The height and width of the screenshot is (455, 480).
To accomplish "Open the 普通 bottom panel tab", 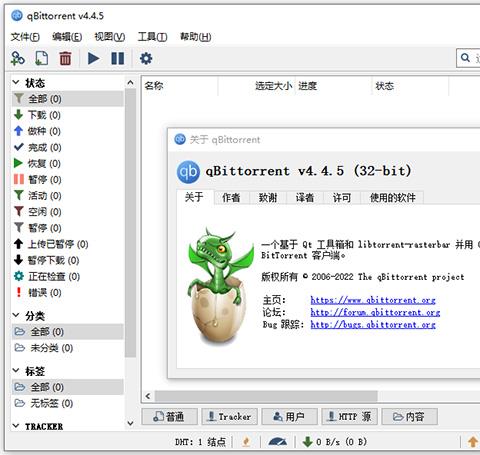I will coord(169,417).
